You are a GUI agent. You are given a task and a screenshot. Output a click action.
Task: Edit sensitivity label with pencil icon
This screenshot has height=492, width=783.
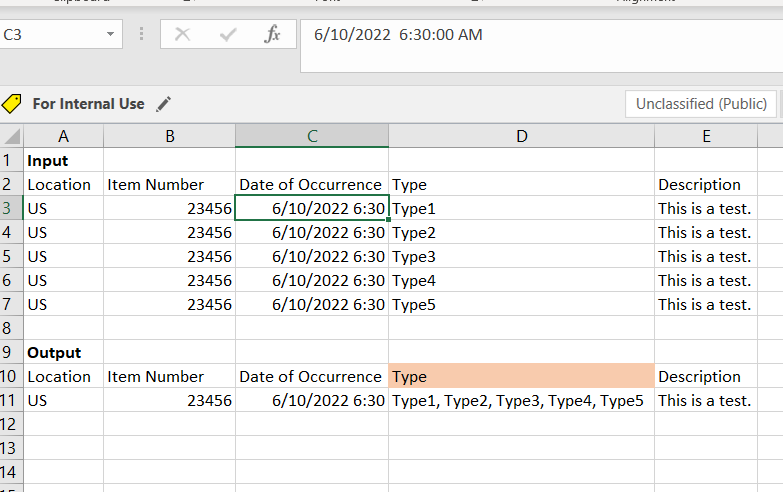pyautogui.click(x=163, y=104)
